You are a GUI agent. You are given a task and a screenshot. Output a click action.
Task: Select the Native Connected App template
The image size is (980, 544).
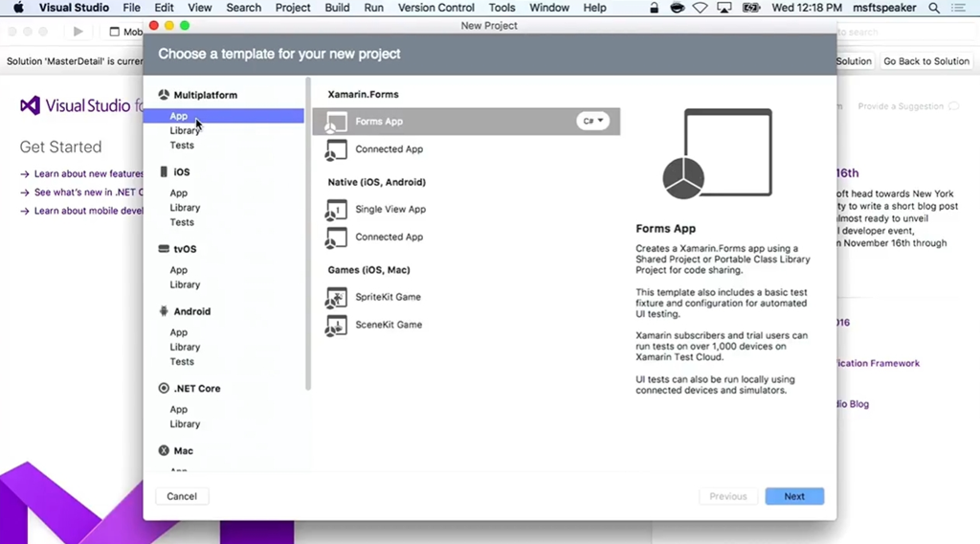pyautogui.click(x=389, y=238)
